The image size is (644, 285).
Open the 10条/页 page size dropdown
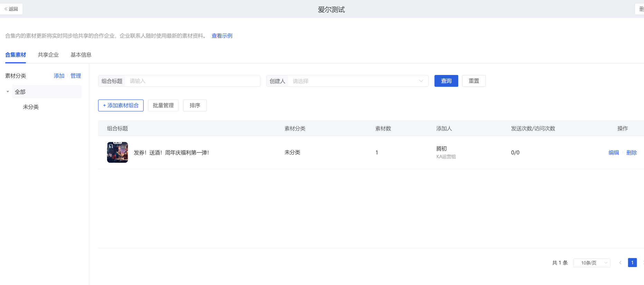point(592,263)
